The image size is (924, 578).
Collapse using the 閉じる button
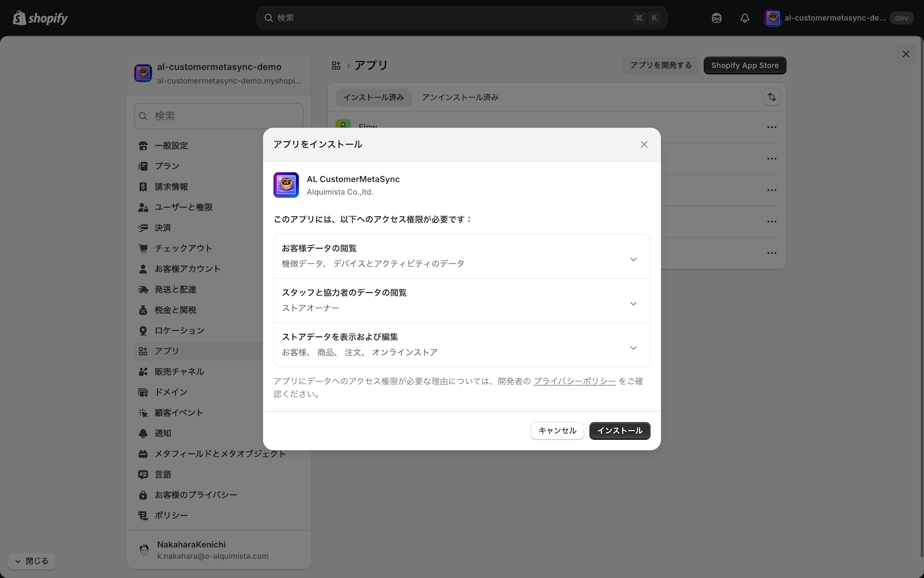point(32,561)
